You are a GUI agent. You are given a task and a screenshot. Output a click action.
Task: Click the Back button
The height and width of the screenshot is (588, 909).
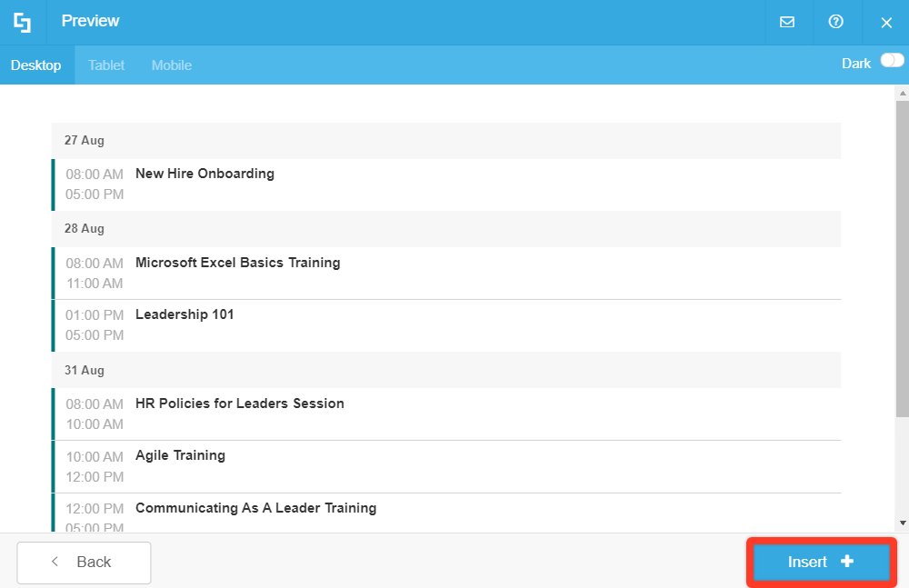tap(84, 562)
